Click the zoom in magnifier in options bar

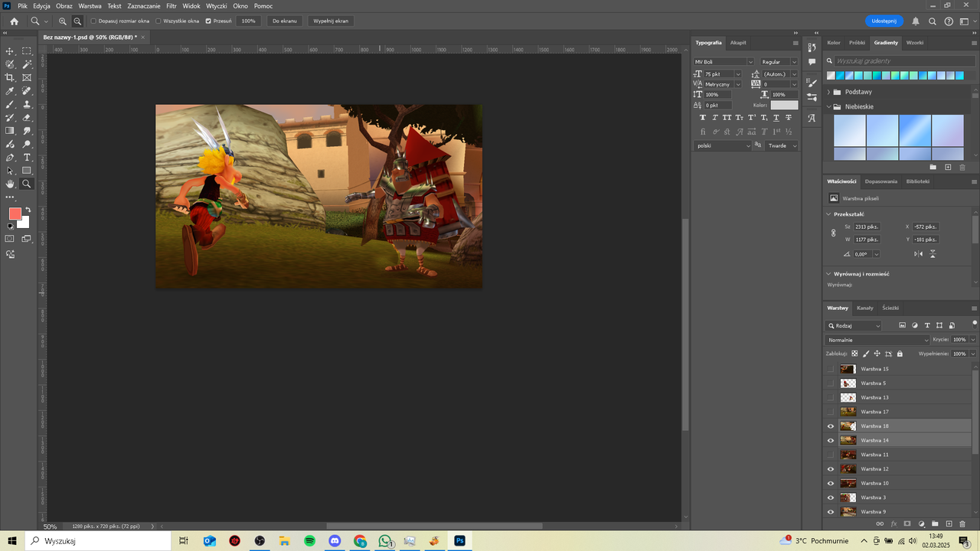(63, 21)
